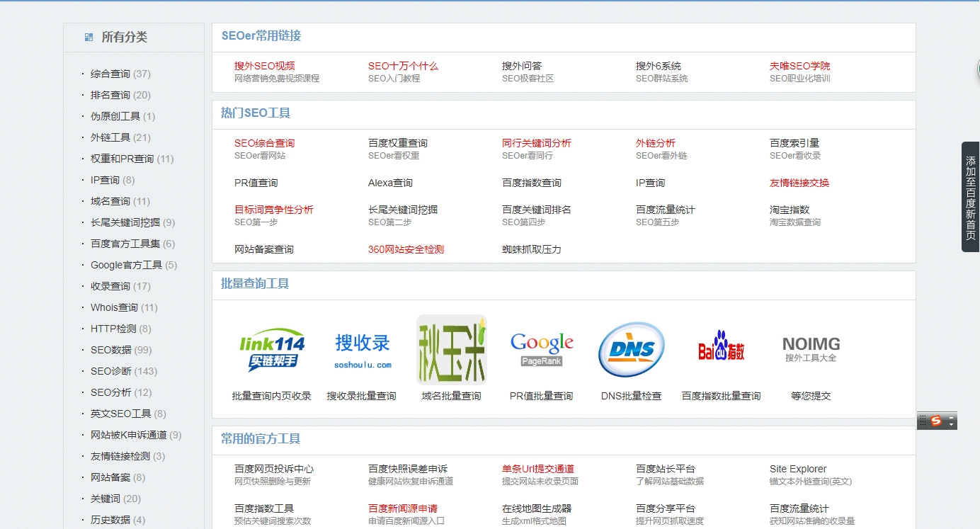980x529 pixels.
Task: Open 历史数据 (4) category
Action: pos(118,520)
